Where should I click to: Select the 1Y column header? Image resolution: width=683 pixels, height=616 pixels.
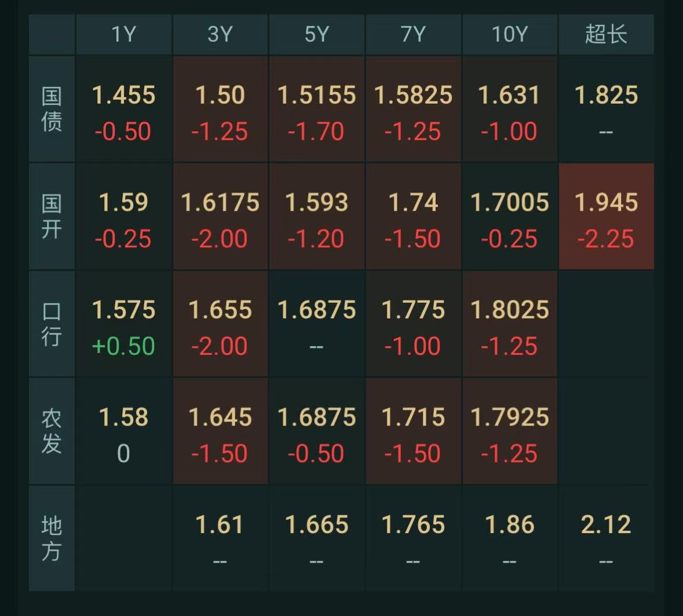(x=124, y=34)
